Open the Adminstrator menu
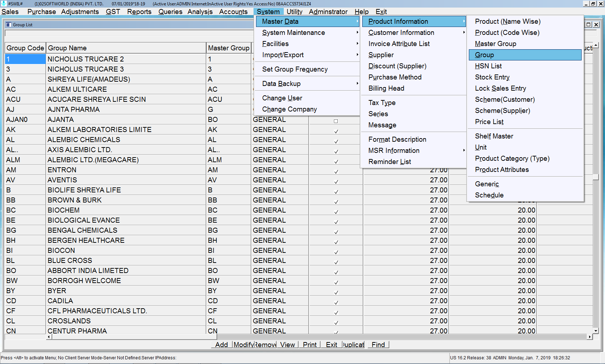Viewport: 605px width, 364px height. click(328, 12)
